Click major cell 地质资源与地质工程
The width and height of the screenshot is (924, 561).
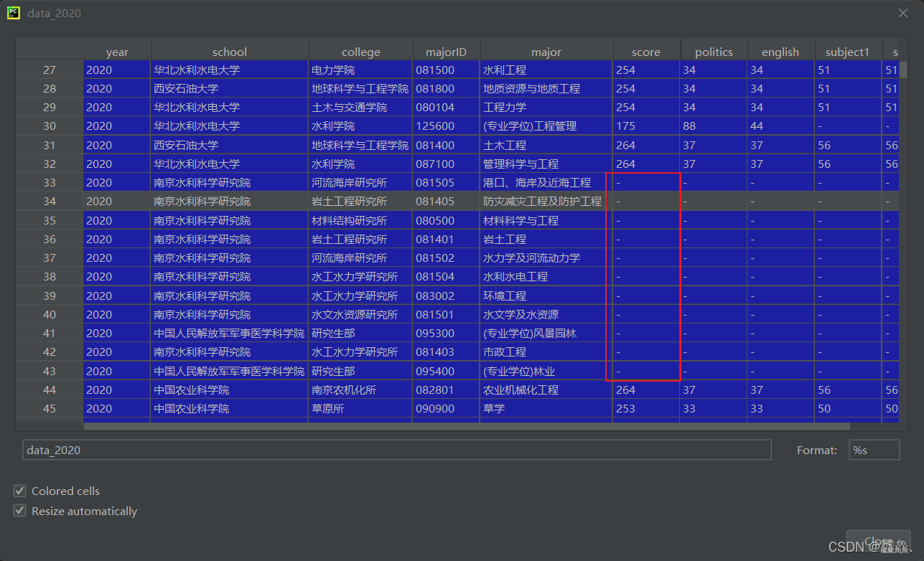tap(546, 89)
